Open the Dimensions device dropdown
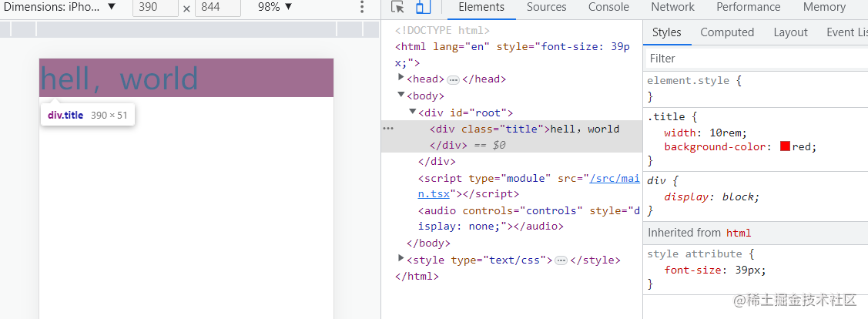 (x=60, y=7)
